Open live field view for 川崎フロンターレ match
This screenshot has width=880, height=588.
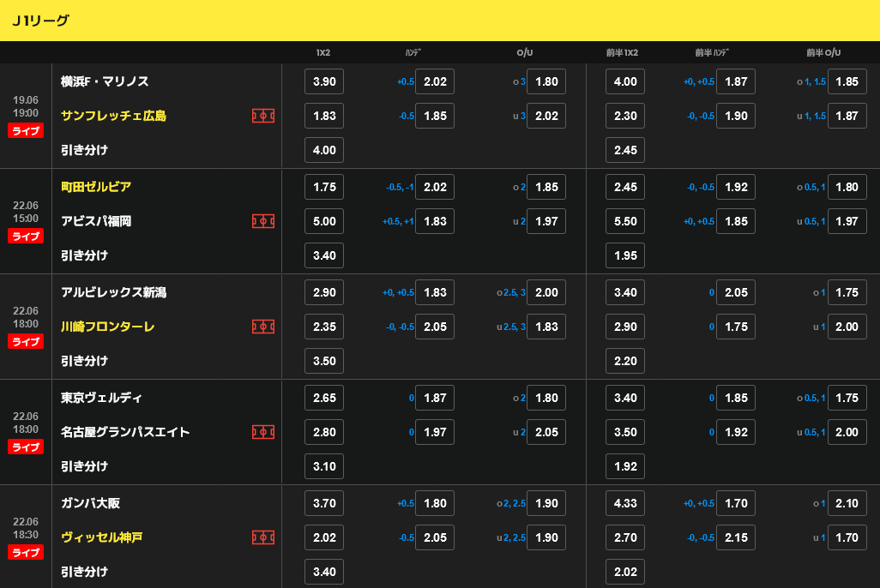pos(262,327)
